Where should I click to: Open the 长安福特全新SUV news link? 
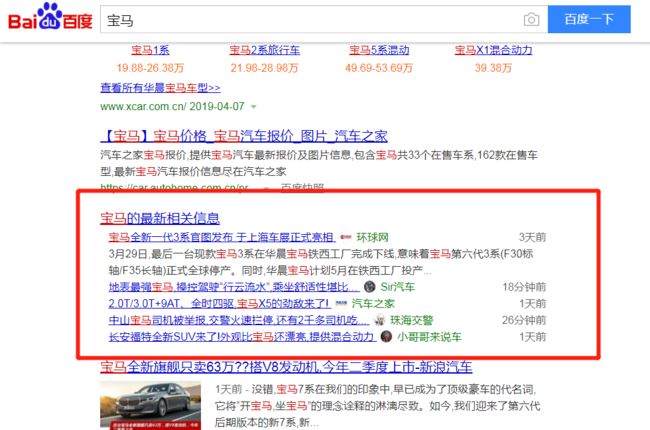(242, 337)
